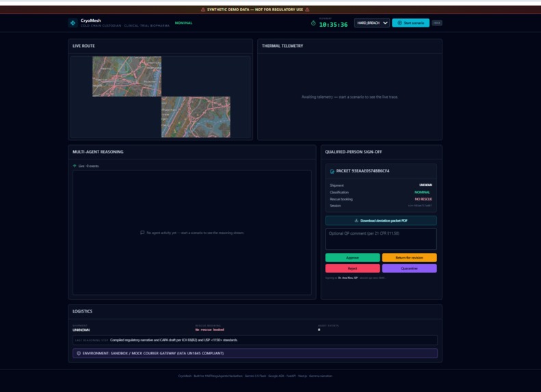Click the 'Live · 0 events' status text
541x392 pixels.
pos(88,166)
